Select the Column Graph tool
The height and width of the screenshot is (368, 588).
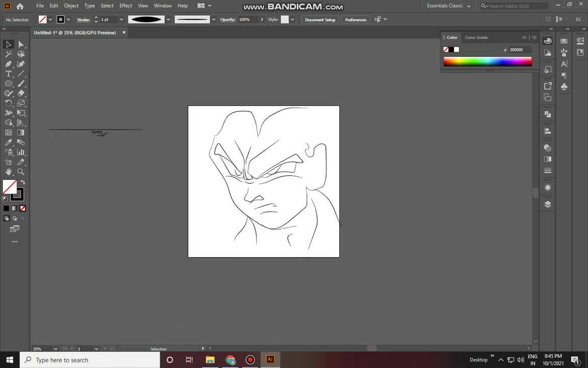click(x=21, y=152)
